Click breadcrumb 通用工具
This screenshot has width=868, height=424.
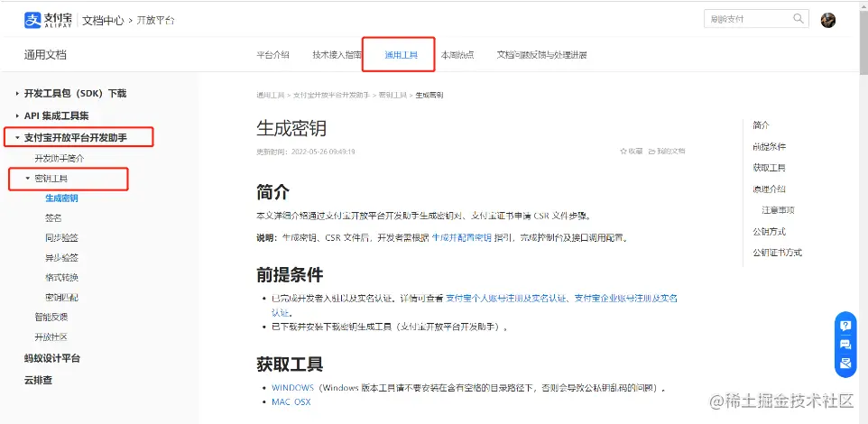(x=270, y=96)
